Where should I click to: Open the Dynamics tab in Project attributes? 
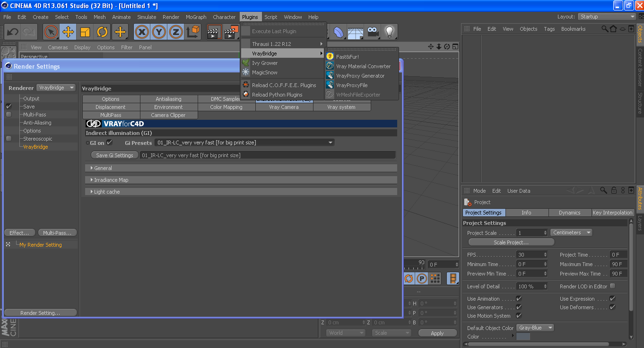pos(569,213)
